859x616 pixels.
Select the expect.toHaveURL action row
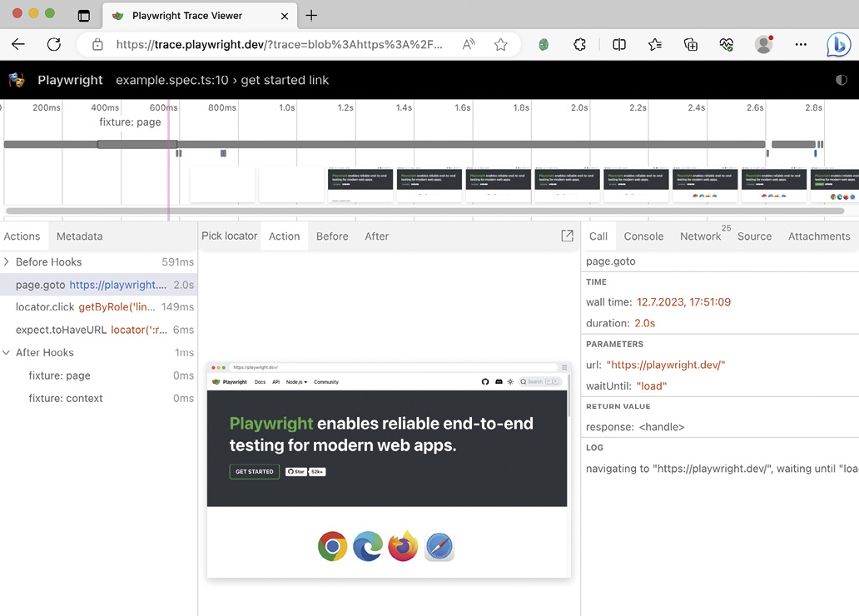coord(98,330)
